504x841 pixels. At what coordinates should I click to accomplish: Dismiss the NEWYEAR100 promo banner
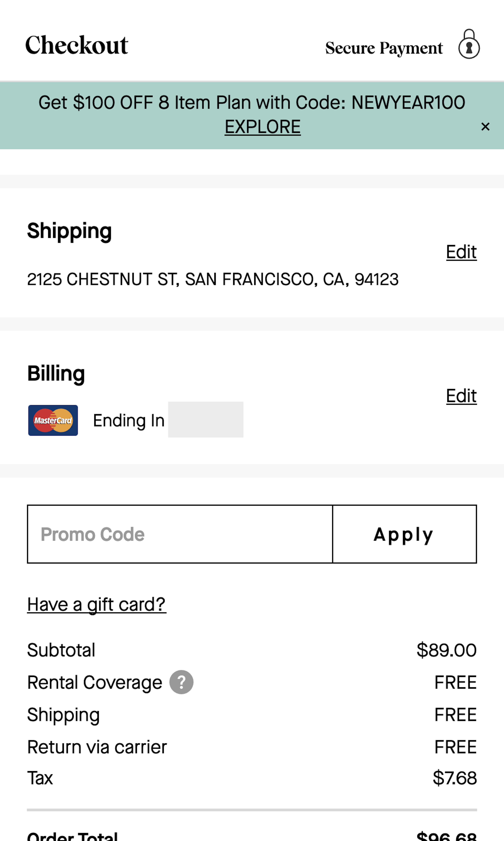485,126
